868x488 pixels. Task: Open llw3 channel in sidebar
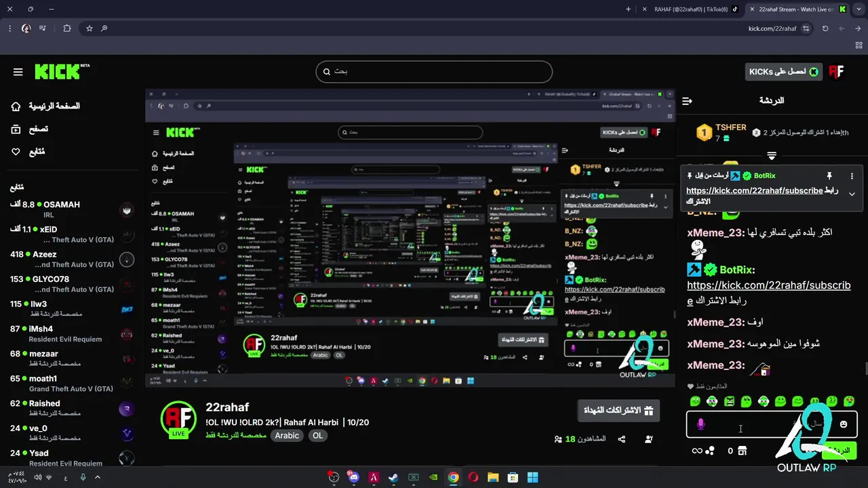click(72, 308)
